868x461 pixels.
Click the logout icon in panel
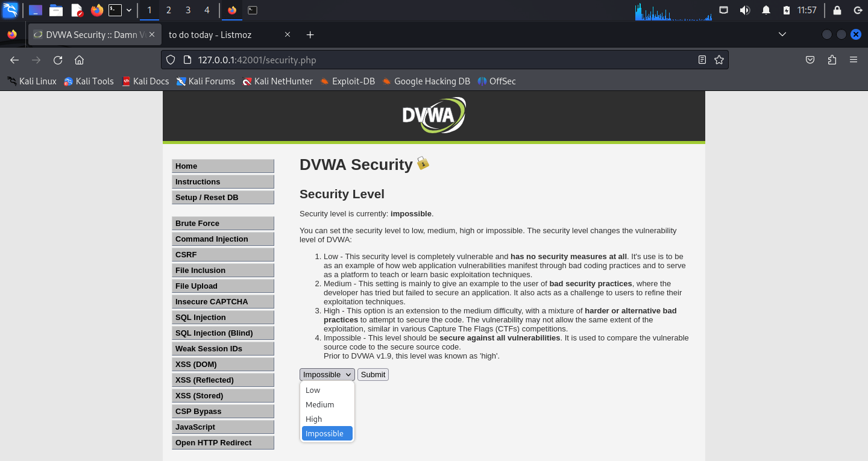[858, 10]
